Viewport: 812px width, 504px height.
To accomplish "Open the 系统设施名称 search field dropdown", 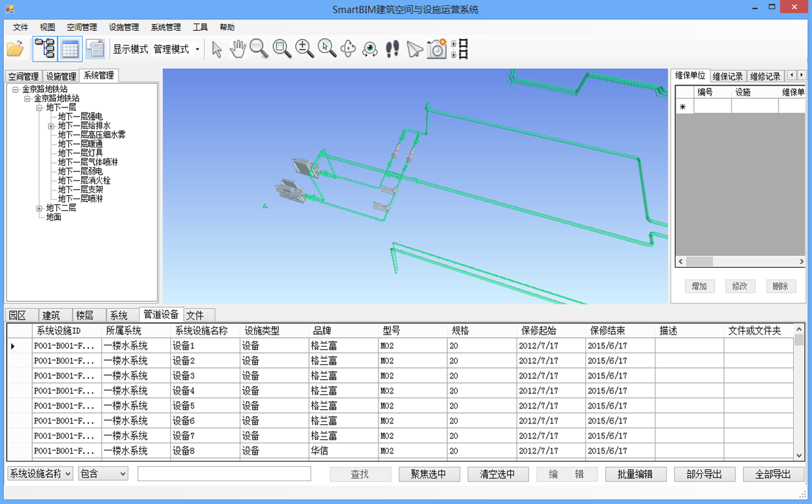I will 68,474.
